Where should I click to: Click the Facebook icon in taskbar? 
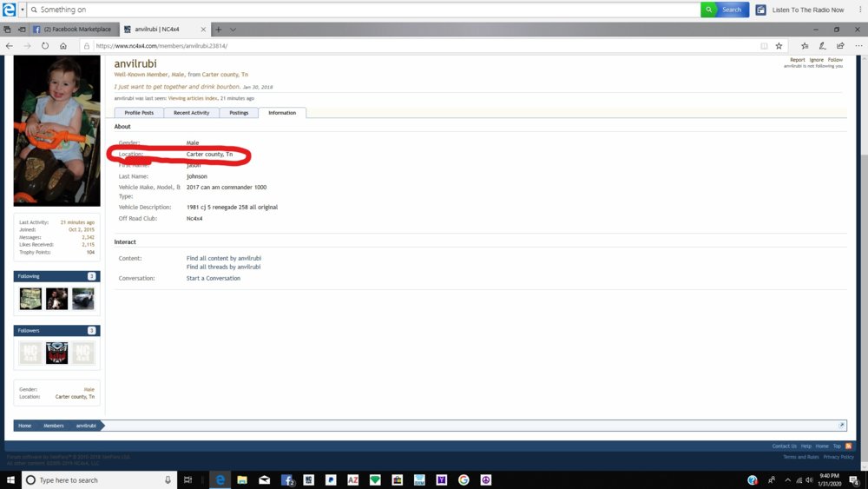(286, 479)
